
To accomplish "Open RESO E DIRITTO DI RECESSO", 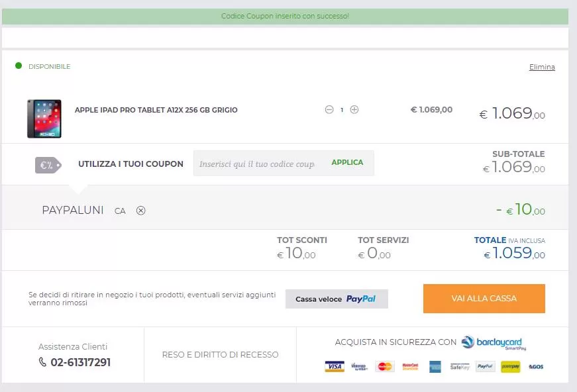I will [220, 354].
